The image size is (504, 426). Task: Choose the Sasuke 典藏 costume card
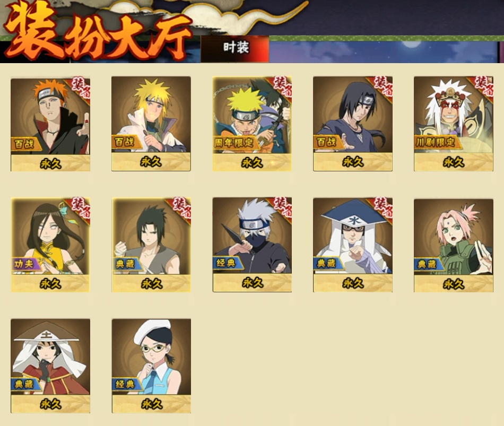(x=151, y=245)
